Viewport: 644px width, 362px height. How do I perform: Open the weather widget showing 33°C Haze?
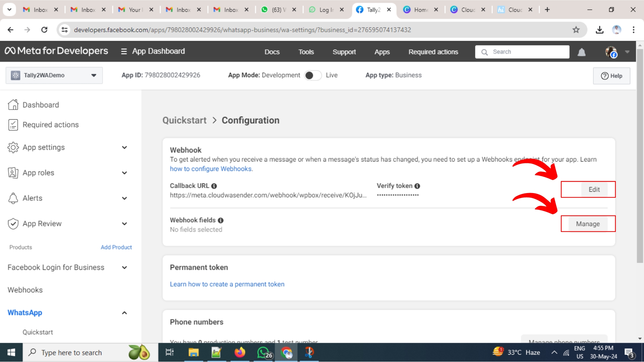click(516, 352)
